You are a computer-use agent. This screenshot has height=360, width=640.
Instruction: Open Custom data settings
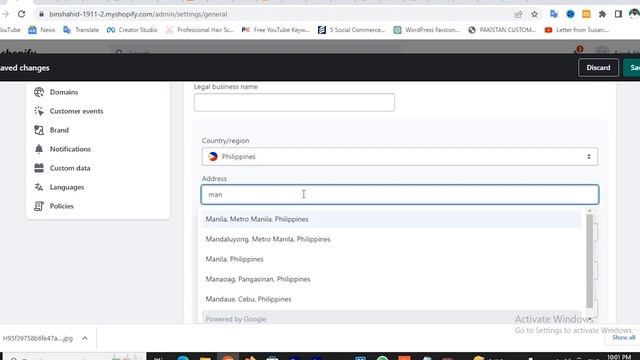pos(70,168)
